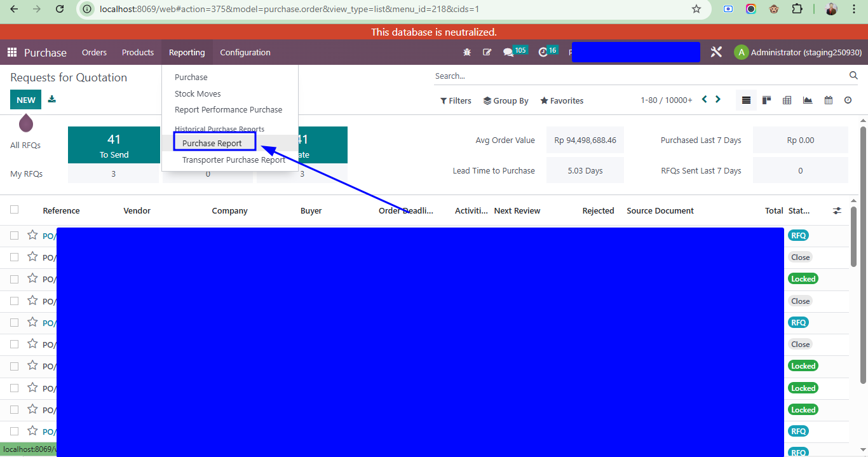This screenshot has width=868, height=457.
Task: Click the monkey face extension icon
Action: (774, 9)
